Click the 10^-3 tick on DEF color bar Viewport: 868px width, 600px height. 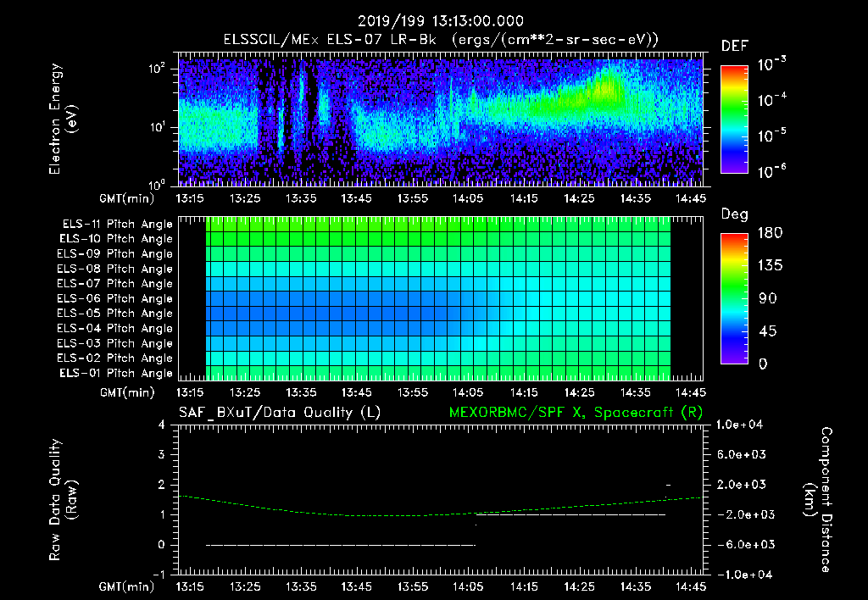[771, 64]
